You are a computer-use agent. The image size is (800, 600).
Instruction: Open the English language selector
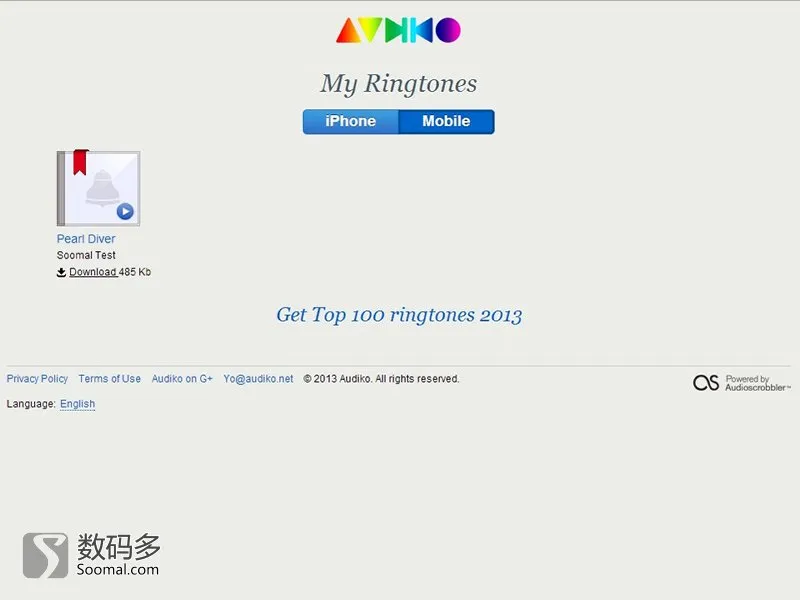point(78,404)
